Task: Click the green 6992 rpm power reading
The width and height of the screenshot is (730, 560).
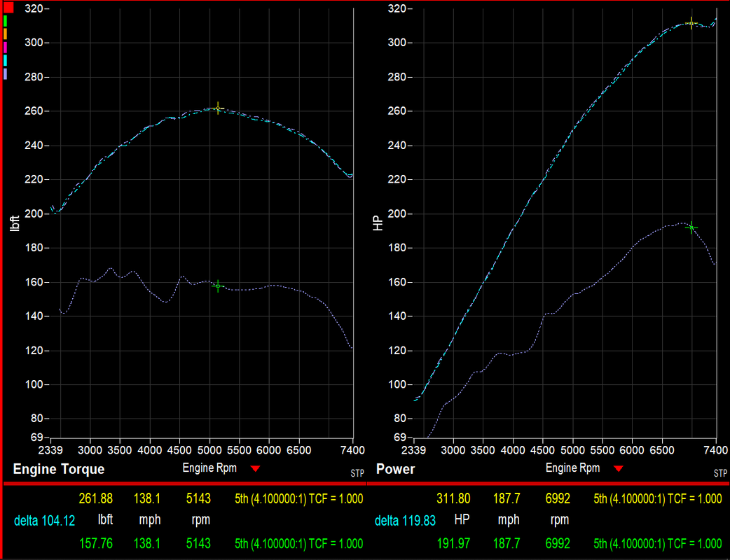Action: tap(557, 542)
